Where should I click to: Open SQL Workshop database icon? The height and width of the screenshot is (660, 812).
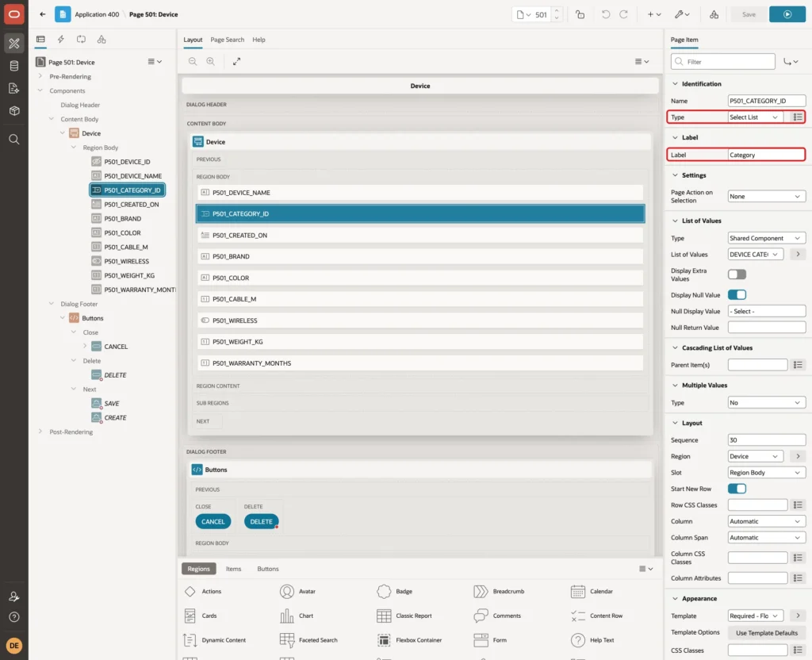(14, 66)
